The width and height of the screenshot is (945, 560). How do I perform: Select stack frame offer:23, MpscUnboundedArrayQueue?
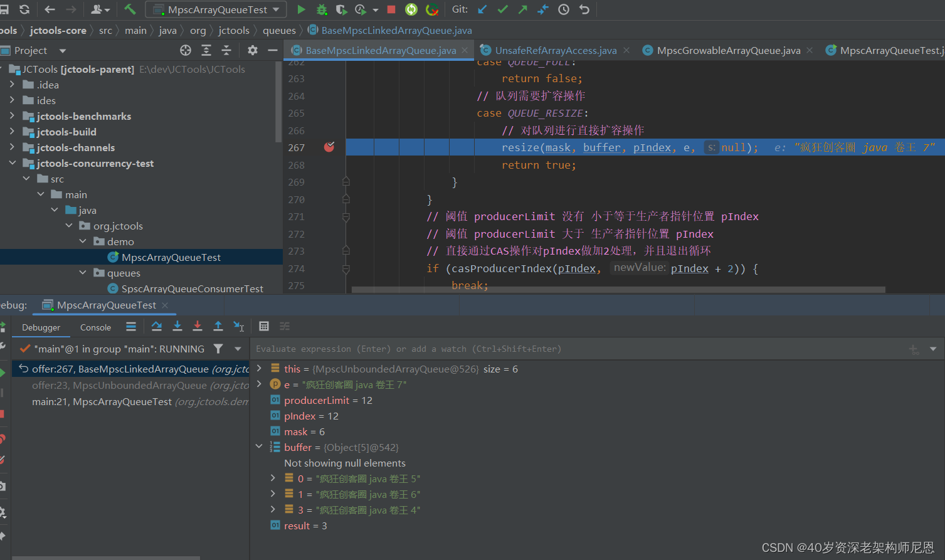point(131,385)
